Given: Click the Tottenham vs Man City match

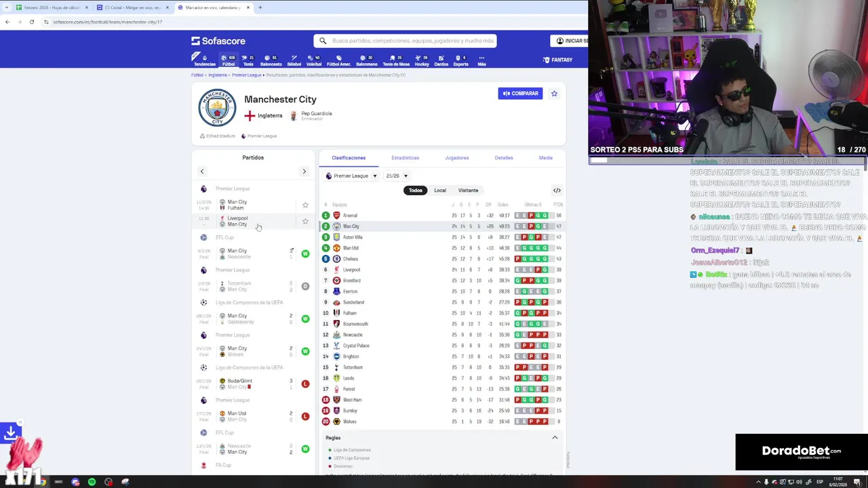Looking at the screenshot, I should [x=253, y=286].
